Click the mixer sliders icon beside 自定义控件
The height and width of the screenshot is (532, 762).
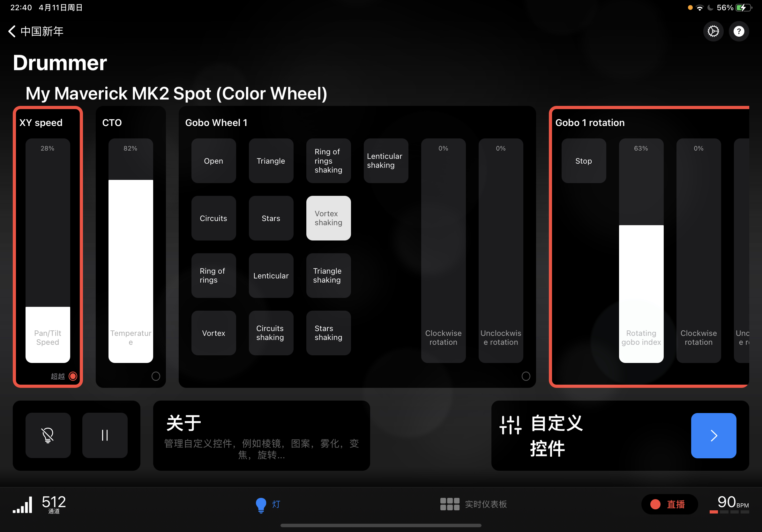tap(511, 425)
